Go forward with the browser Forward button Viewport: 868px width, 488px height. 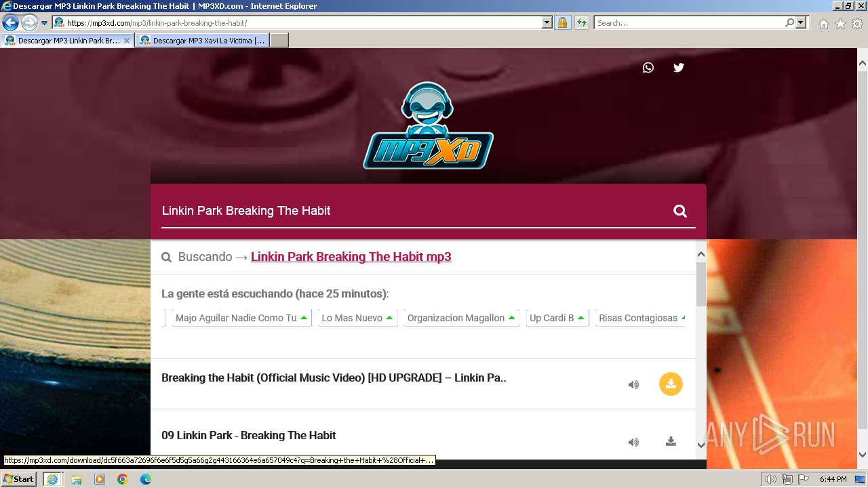[29, 22]
